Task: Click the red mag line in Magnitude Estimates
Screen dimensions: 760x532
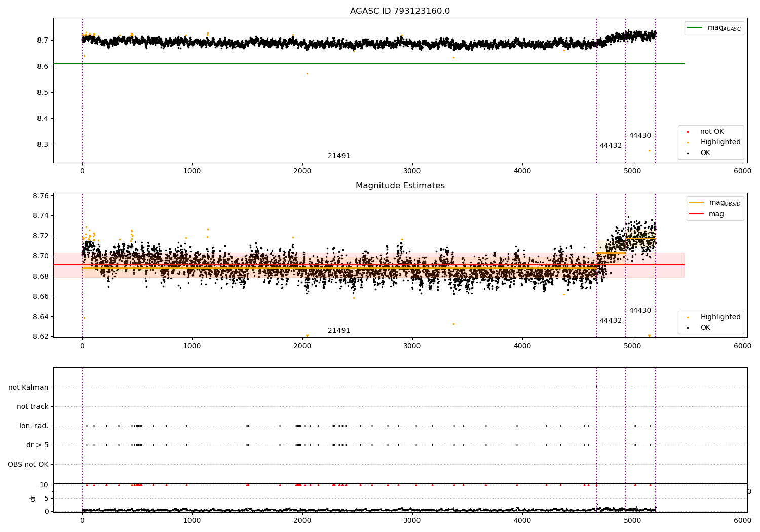Action: pos(369,265)
